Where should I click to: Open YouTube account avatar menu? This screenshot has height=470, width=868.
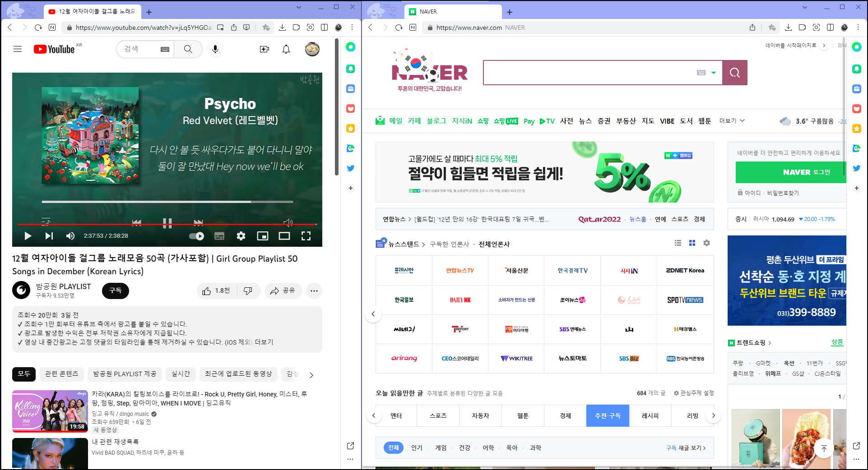pyautogui.click(x=312, y=49)
